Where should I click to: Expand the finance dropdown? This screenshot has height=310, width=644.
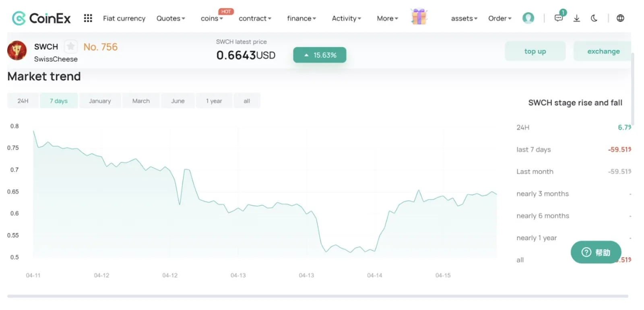pos(301,19)
